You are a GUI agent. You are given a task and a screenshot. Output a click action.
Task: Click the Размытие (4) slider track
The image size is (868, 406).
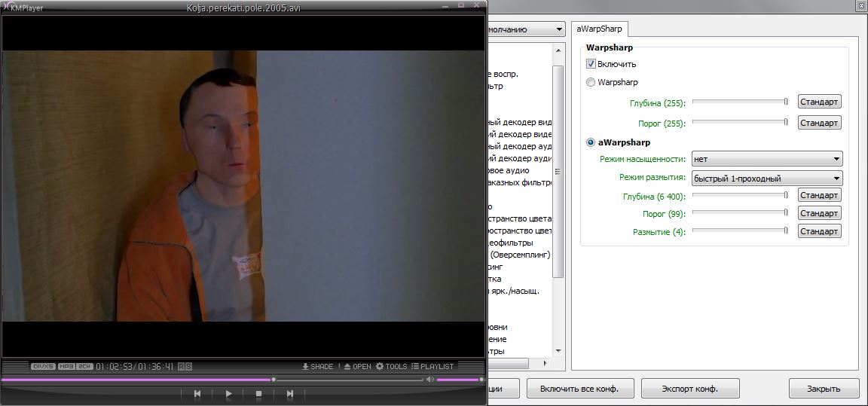click(738, 231)
